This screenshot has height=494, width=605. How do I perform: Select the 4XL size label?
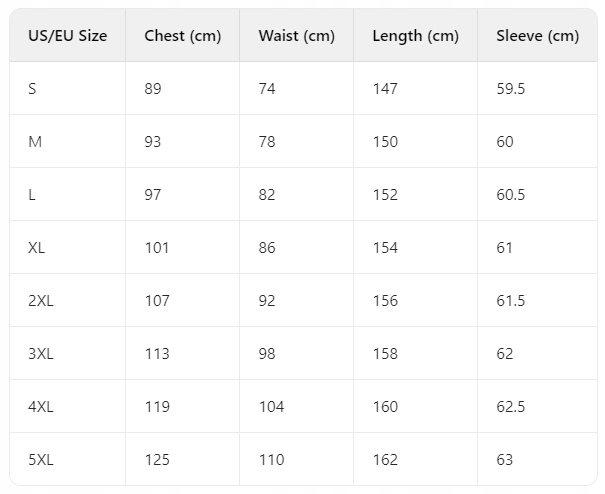(x=41, y=407)
